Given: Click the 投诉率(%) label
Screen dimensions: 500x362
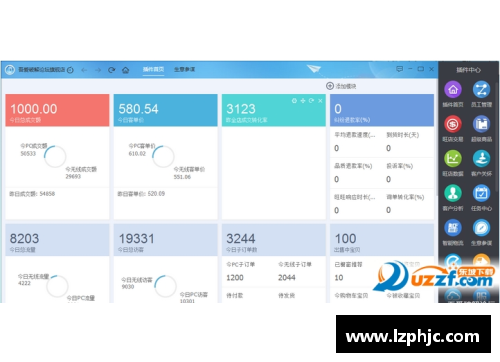Looking at the screenshot, I should tap(400, 166).
